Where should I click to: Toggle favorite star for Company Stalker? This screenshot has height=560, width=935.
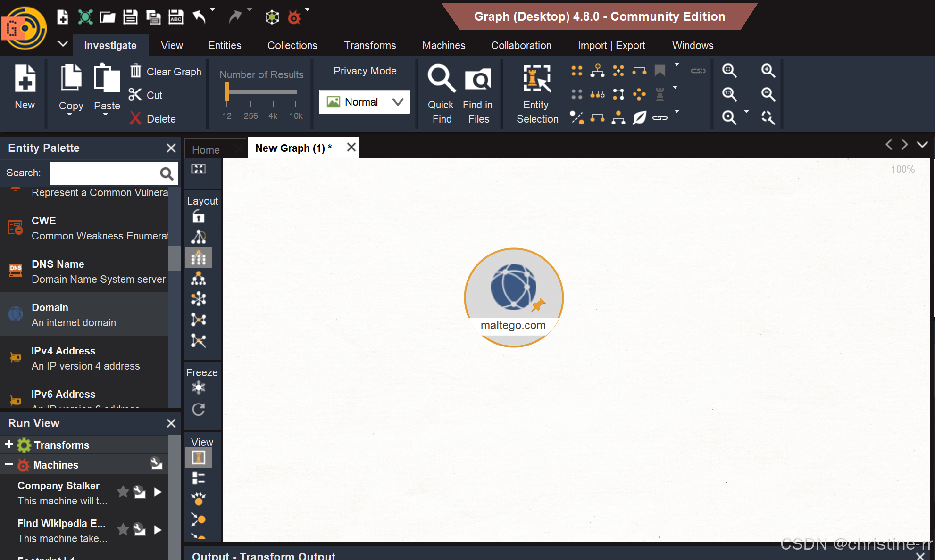[x=123, y=492]
